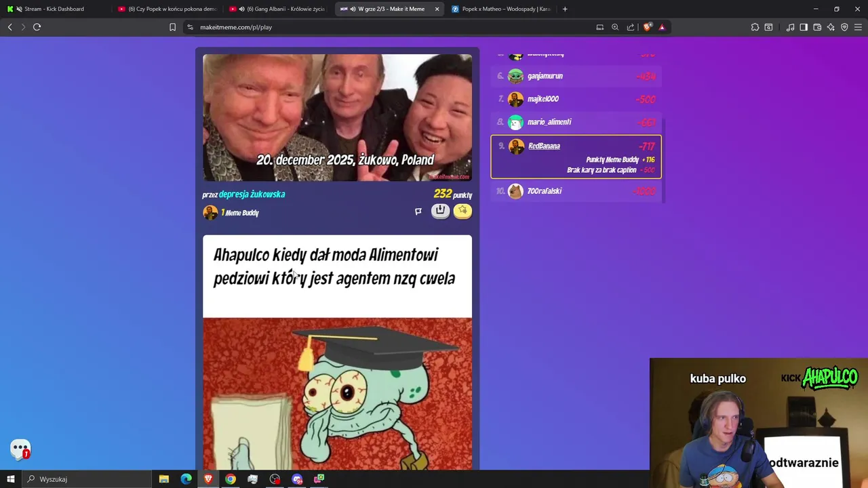Open the Brave Rewards triangle icon
This screenshot has height=488, width=868.
click(x=662, y=27)
